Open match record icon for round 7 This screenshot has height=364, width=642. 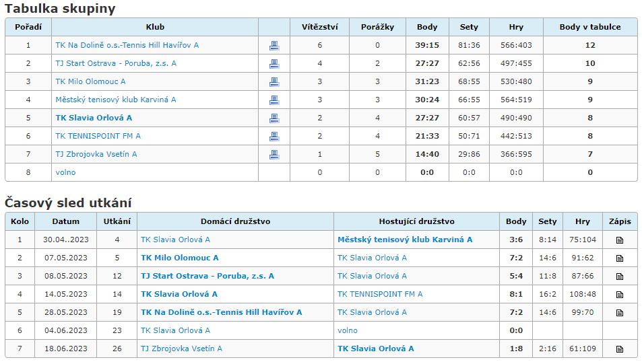click(x=620, y=349)
